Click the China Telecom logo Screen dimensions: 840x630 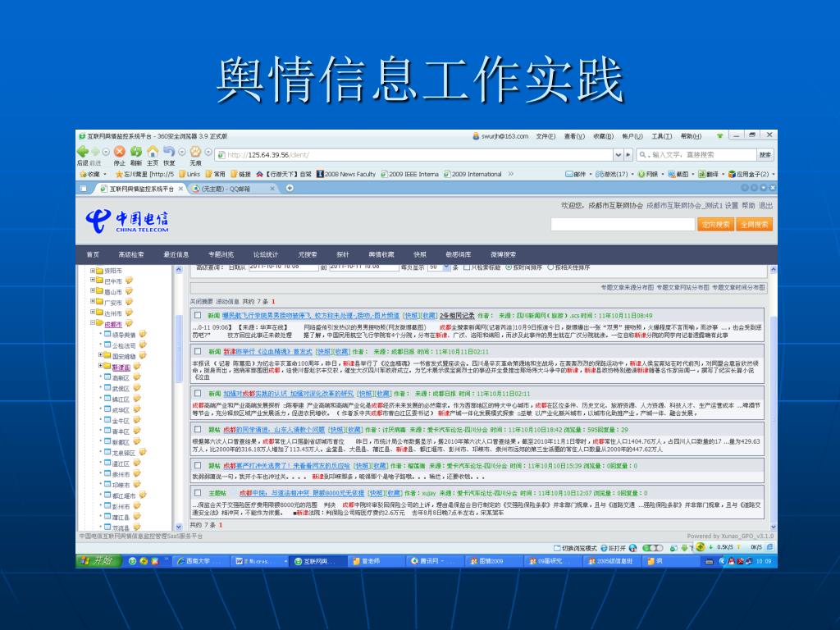coord(127,221)
